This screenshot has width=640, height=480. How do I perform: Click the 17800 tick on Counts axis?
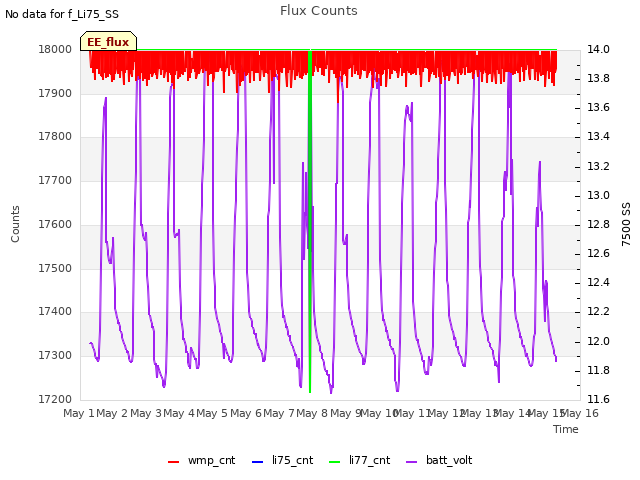55,136
